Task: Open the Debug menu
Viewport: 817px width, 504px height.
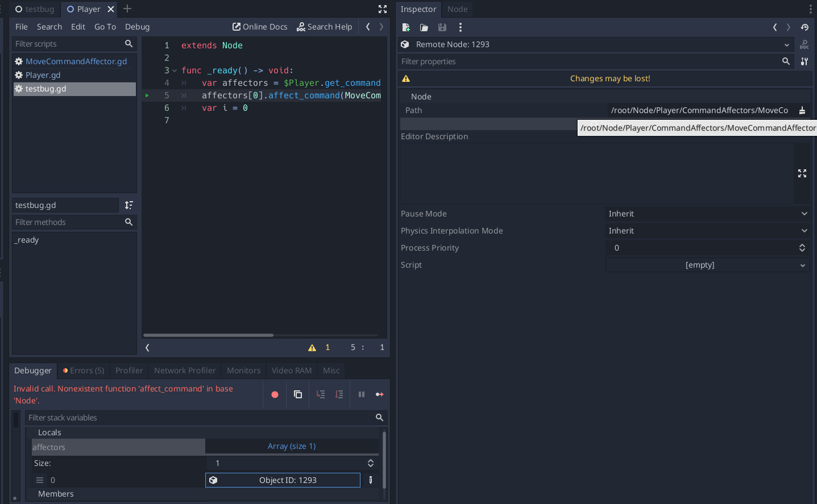Action: tap(137, 26)
